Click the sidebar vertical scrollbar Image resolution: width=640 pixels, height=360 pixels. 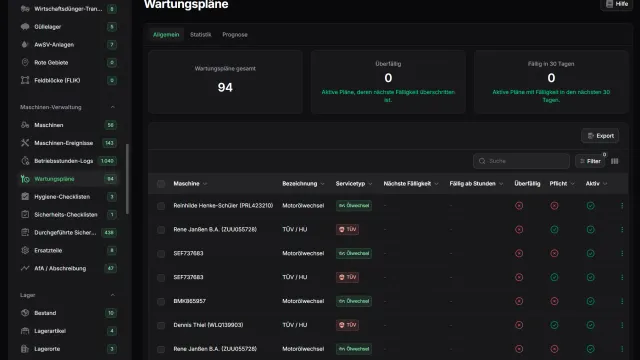click(127, 179)
